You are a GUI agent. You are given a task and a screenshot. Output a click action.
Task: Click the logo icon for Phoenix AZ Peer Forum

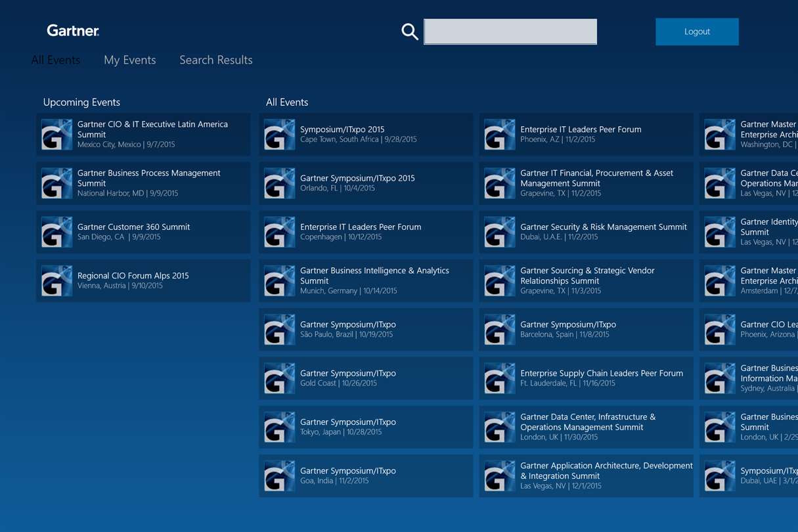[x=500, y=135]
